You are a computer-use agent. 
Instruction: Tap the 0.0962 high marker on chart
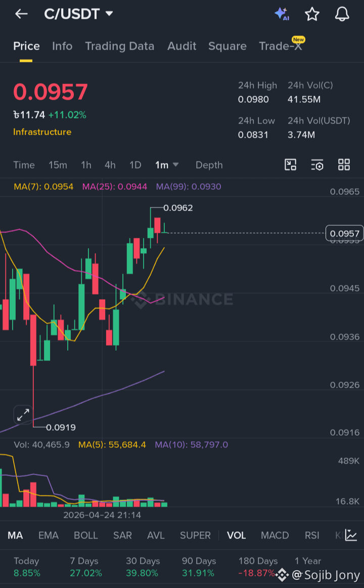click(x=178, y=208)
